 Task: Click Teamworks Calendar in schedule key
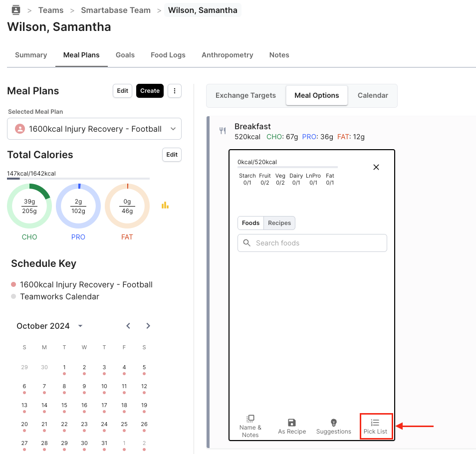coord(59,296)
